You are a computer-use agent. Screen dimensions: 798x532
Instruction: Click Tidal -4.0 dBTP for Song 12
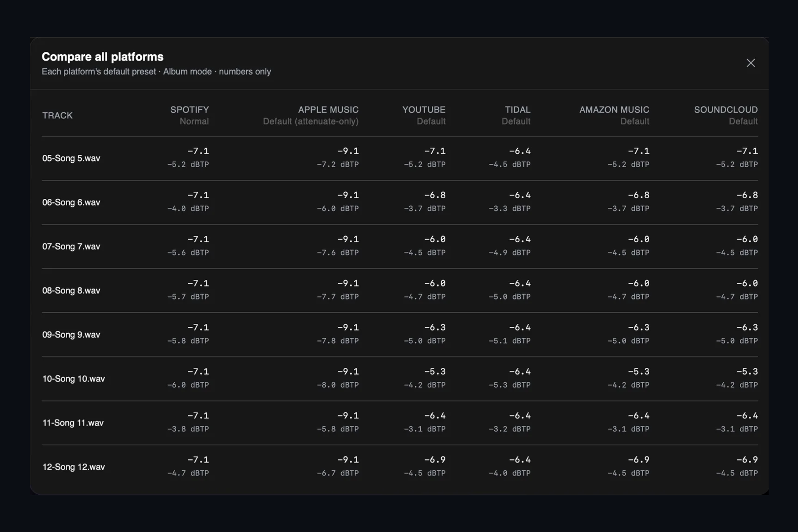point(509,473)
